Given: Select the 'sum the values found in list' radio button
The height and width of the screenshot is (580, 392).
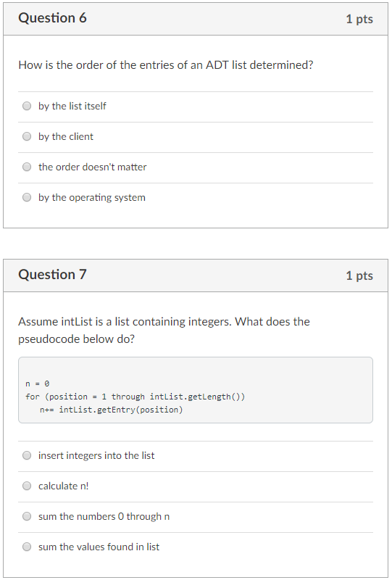Looking at the screenshot, I should pyautogui.click(x=27, y=547).
